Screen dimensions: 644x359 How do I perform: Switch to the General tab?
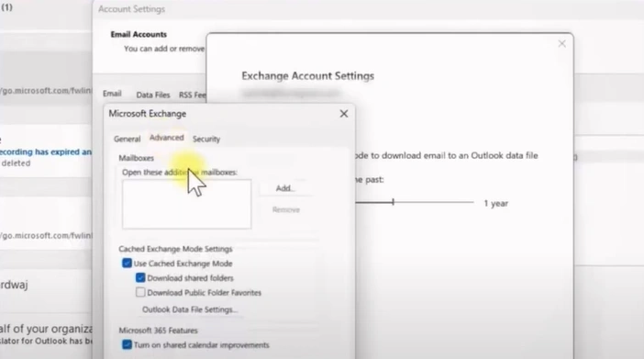127,139
